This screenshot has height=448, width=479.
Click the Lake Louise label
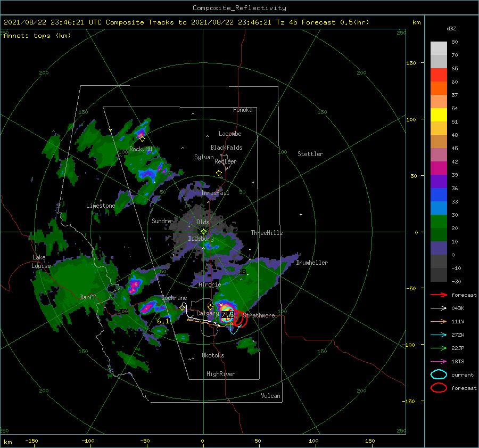41,262
